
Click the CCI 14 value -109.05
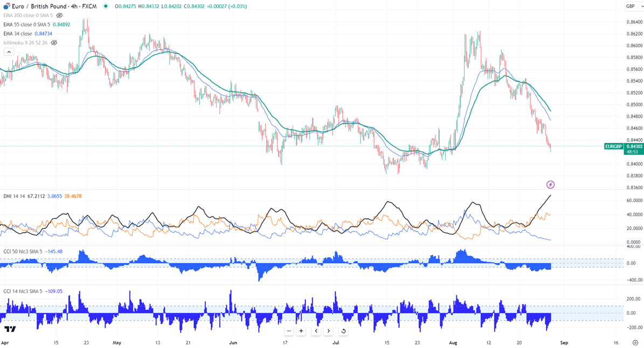point(53,291)
